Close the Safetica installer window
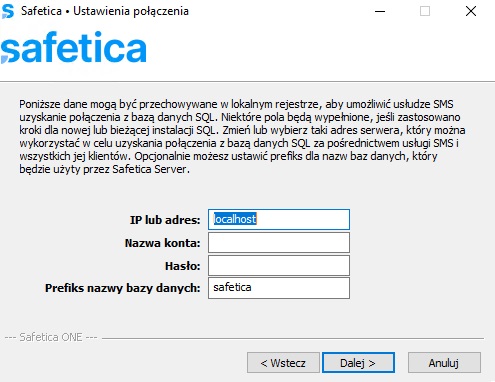The width and height of the screenshot is (495, 382). [471, 11]
